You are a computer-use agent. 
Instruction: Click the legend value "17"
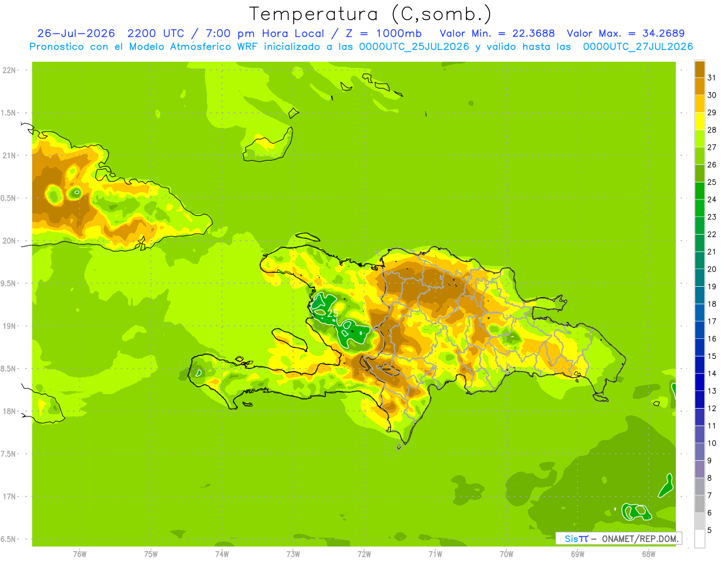coord(712,321)
